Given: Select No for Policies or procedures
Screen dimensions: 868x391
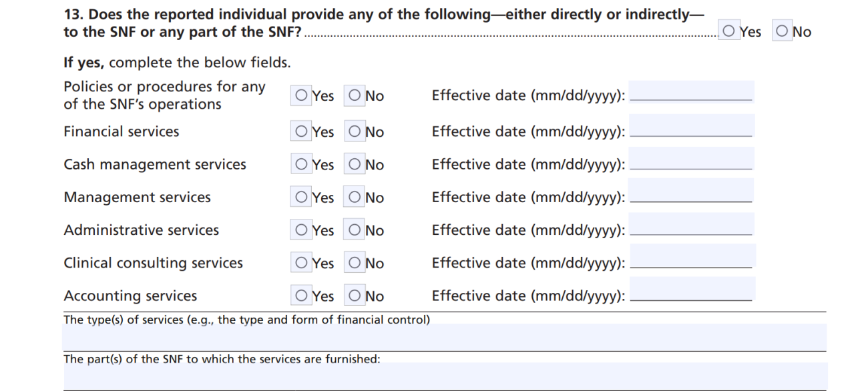Looking at the screenshot, I should pos(355,95).
